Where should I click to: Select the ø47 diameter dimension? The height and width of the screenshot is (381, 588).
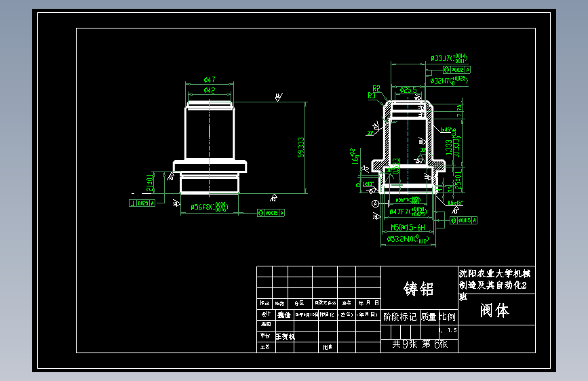pos(210,79)
